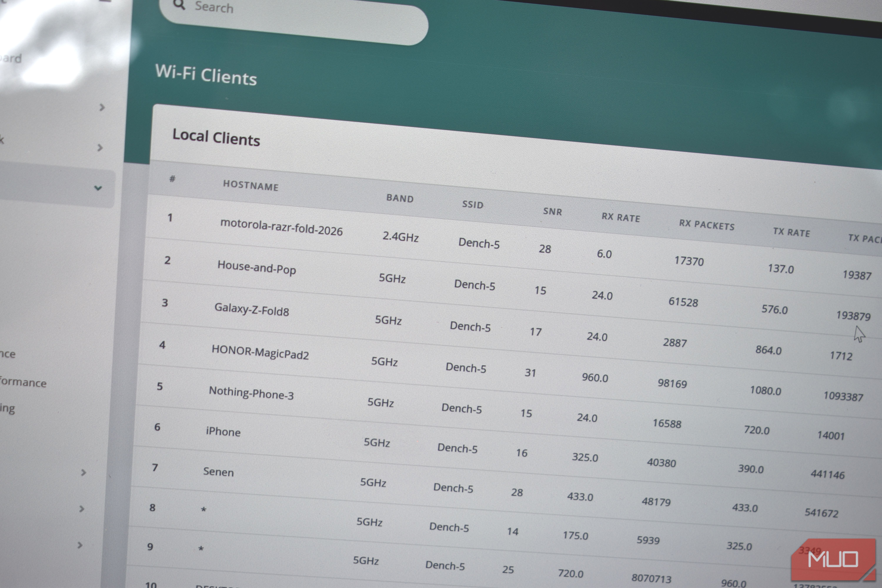Click RX rate value 175.0
This screenshot has height=588, width=882.
575,536
